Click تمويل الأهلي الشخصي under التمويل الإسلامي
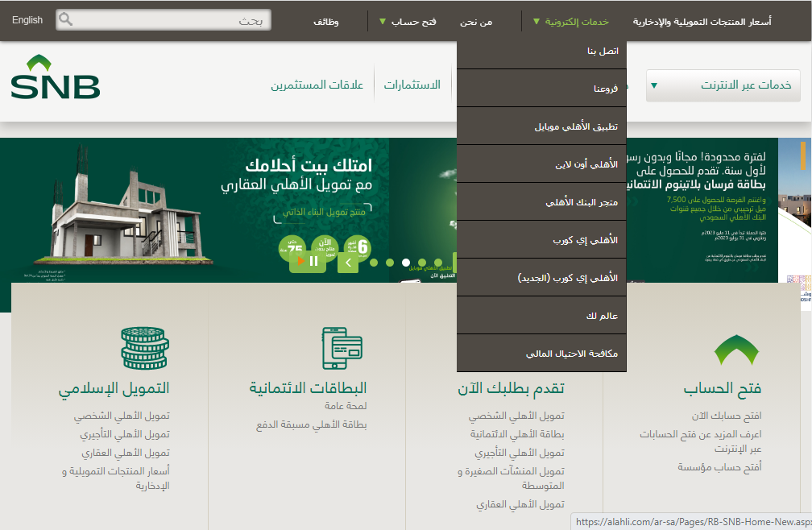The image size is (812, 530). pyautogui.click(x=122, y=416)
